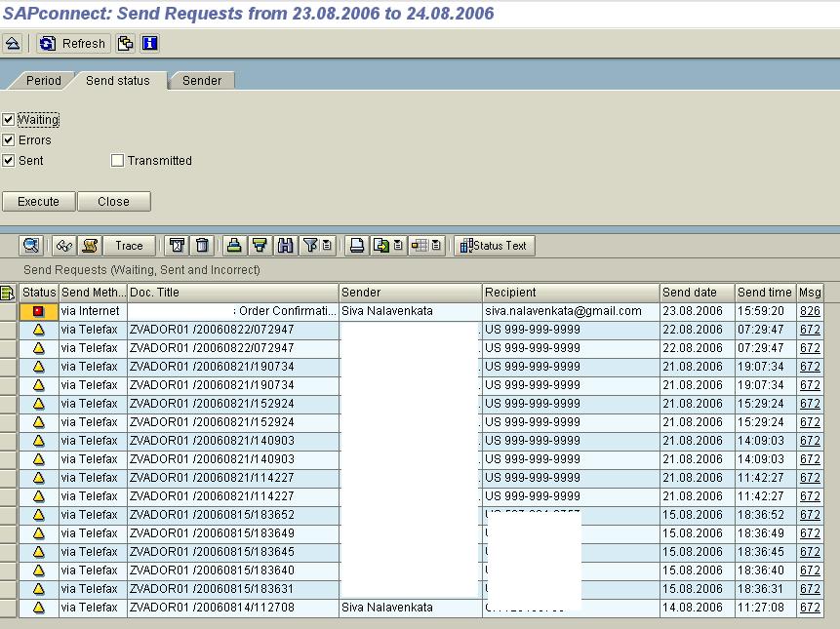Open details with the magnifier icon

point(31,246)
